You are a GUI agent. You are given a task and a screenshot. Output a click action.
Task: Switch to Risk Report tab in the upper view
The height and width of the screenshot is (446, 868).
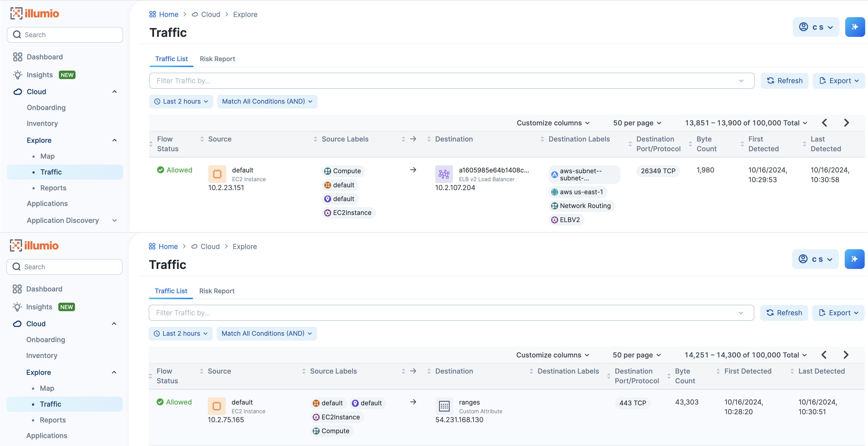(x=217, y=59)
